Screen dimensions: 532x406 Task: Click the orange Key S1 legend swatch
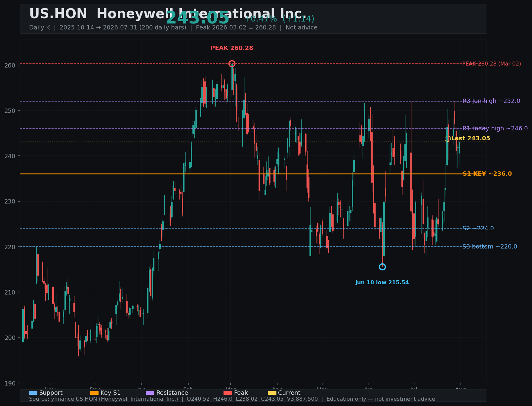[x=94, y=393]
